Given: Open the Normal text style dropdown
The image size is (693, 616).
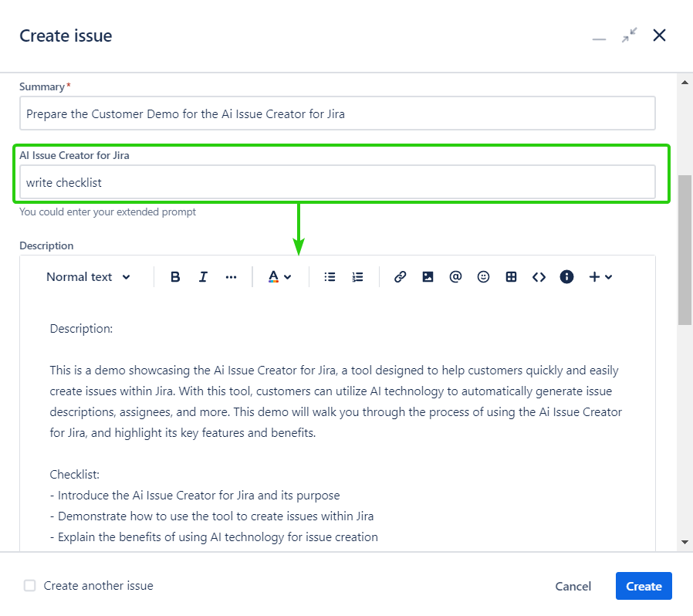Looking at the screenshot, I should 88,277.
